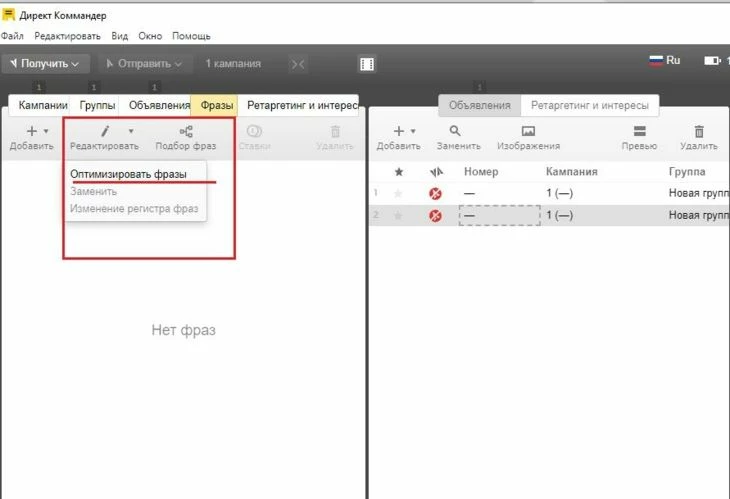730x499 pixels.
Task: Click the Изображения picture icon
Action: pyautogui.click(x=528, y=131)
